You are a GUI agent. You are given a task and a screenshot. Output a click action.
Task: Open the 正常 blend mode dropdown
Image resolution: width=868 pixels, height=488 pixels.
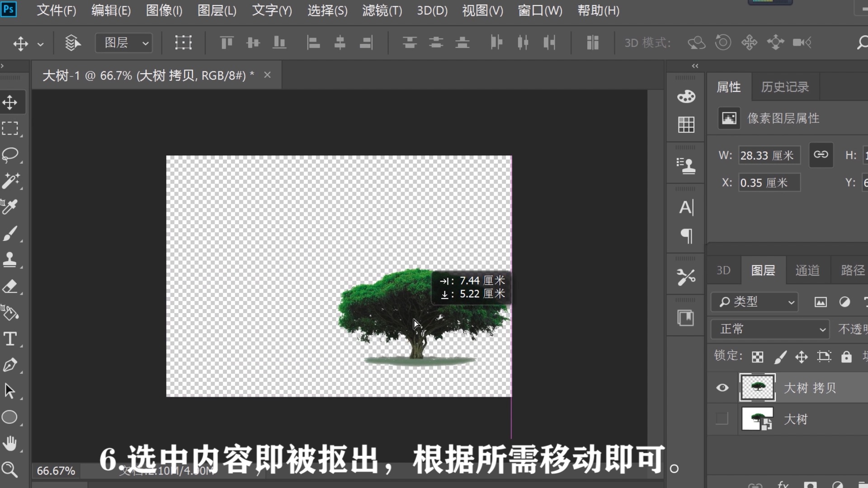[770, 329]
